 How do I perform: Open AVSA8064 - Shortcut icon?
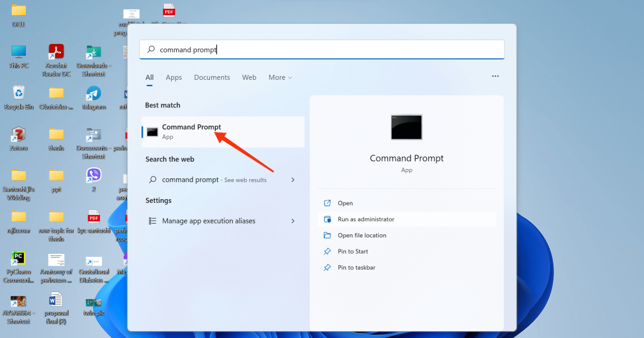pyautogui.click(x=18, y=309)
